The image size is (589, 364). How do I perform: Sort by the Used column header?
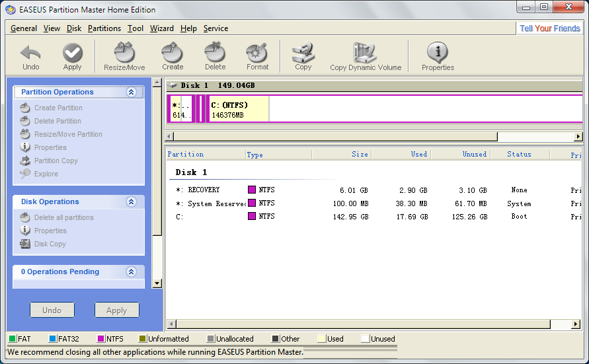coord(401,154)
